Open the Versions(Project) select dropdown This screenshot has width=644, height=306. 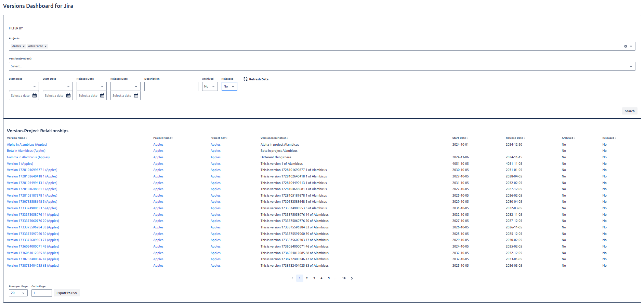coord(322,66)
